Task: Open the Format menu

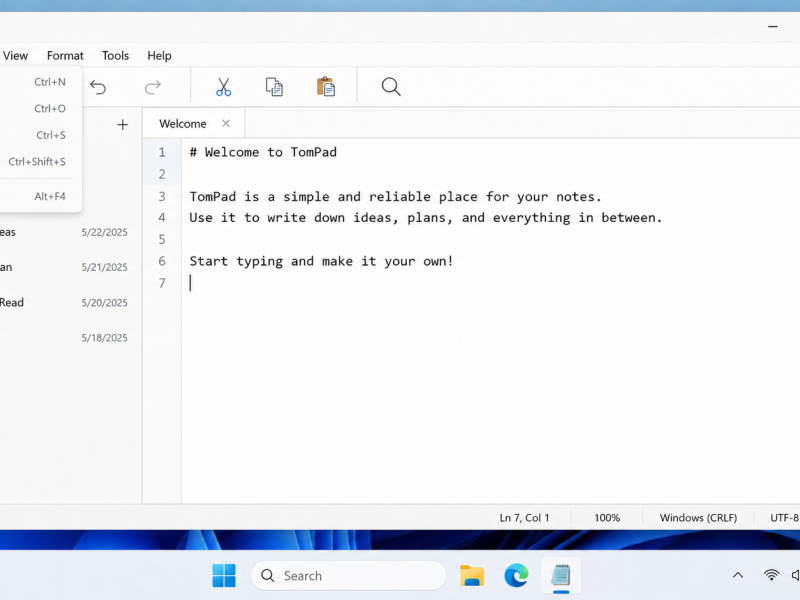Action: 65,56
